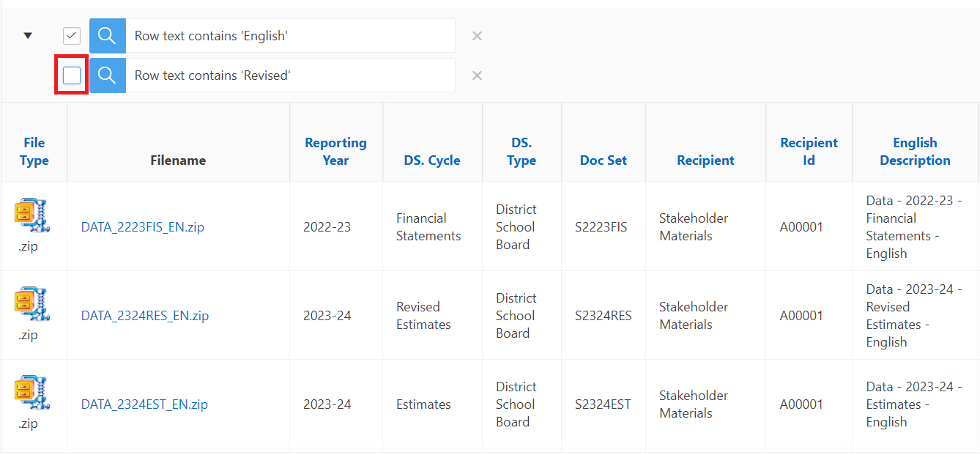Image resolution: width=980 pixels, height=455 pixels.
Task: Remove the 'Revised' filter with its X
Action: tap(477, 75)
